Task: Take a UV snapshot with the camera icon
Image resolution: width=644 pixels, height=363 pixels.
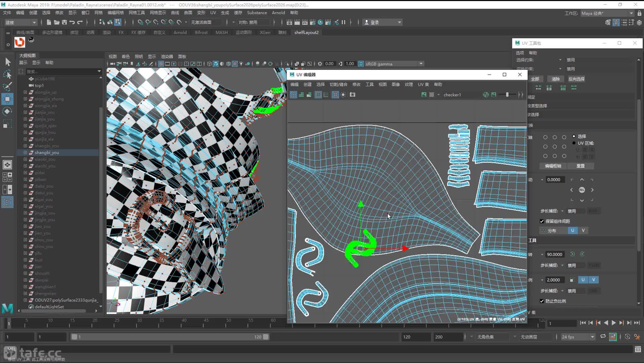Action: pyautogui.click(x=352, y=95)
